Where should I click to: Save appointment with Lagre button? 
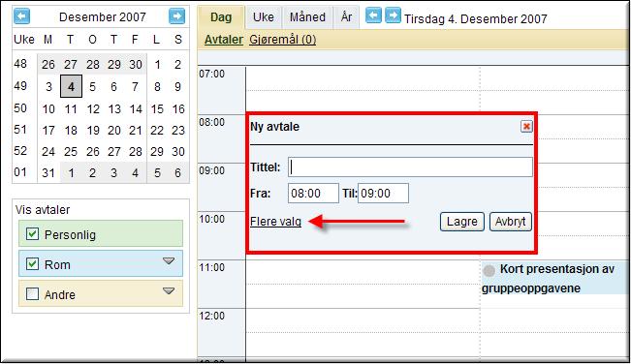[x=462, y=222]
